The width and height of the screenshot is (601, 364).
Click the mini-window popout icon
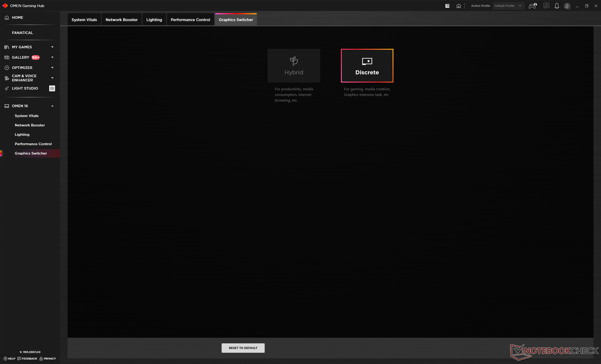[x=447, y=6]
